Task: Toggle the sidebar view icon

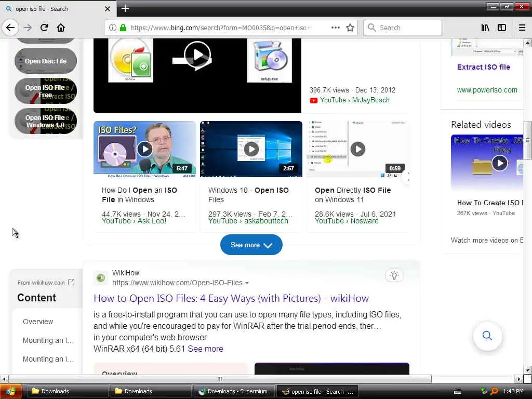Action: pos(502,28)
